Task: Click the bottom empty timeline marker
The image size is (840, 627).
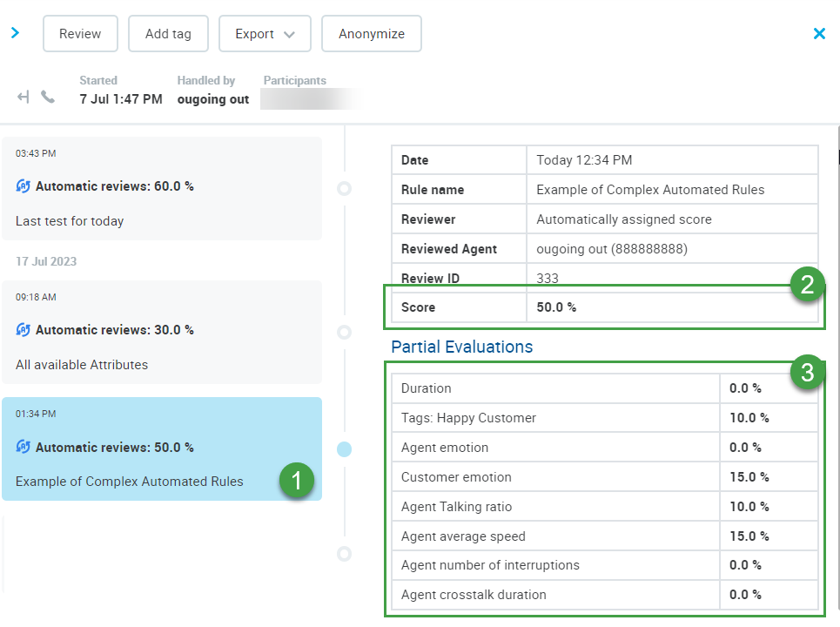Action: click(x=345, y=554)
